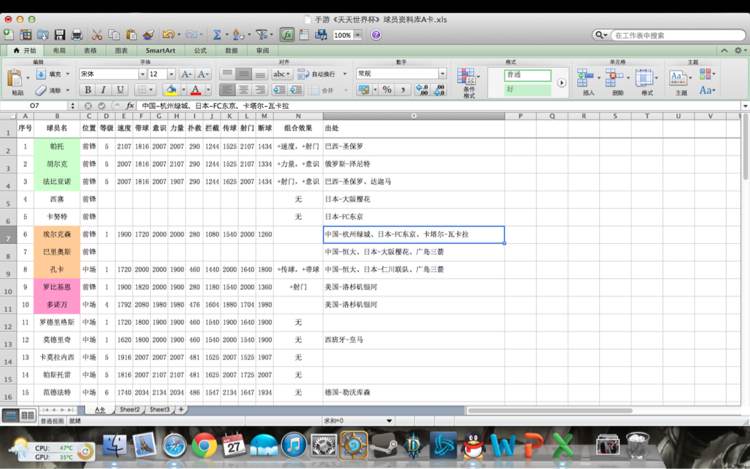750x469 pixels.
Task: Click the Save floppy disk icon
Action: coord(60,35)
